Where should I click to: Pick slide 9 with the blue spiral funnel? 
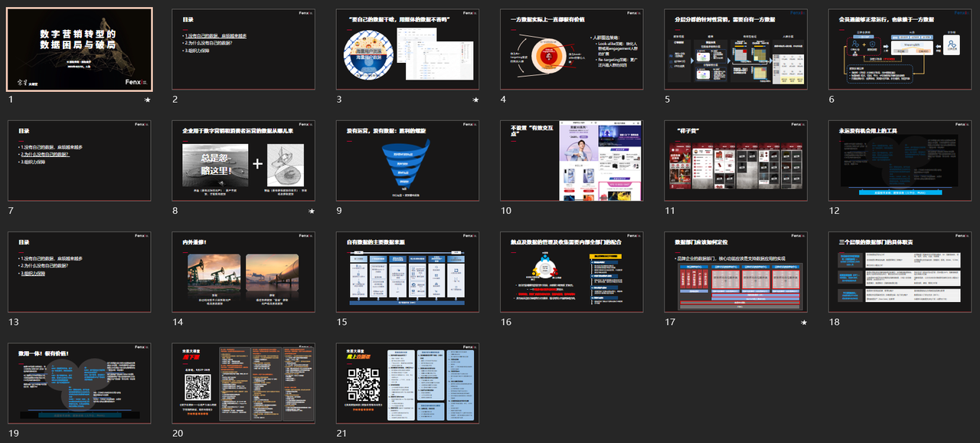(407, 160)
